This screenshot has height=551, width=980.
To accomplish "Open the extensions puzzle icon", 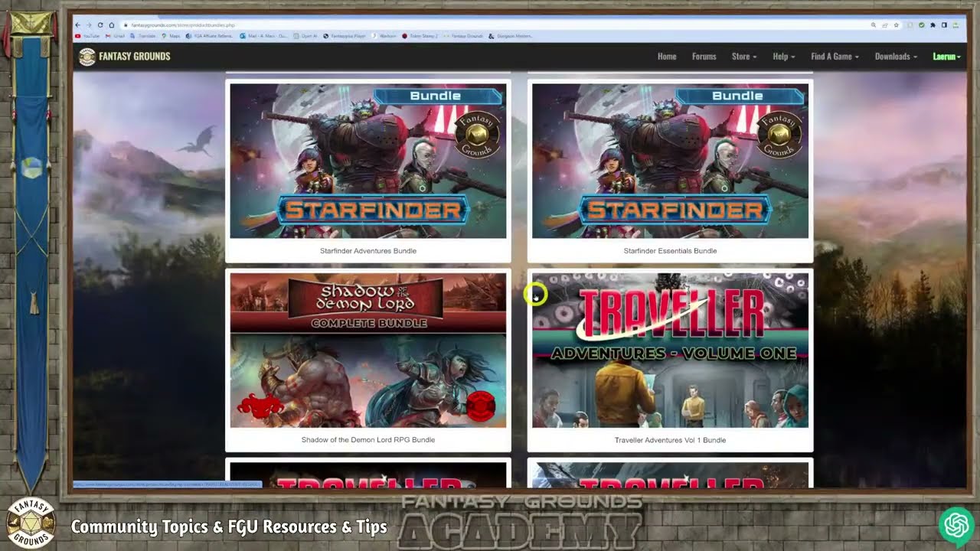I will pos(933,25).
